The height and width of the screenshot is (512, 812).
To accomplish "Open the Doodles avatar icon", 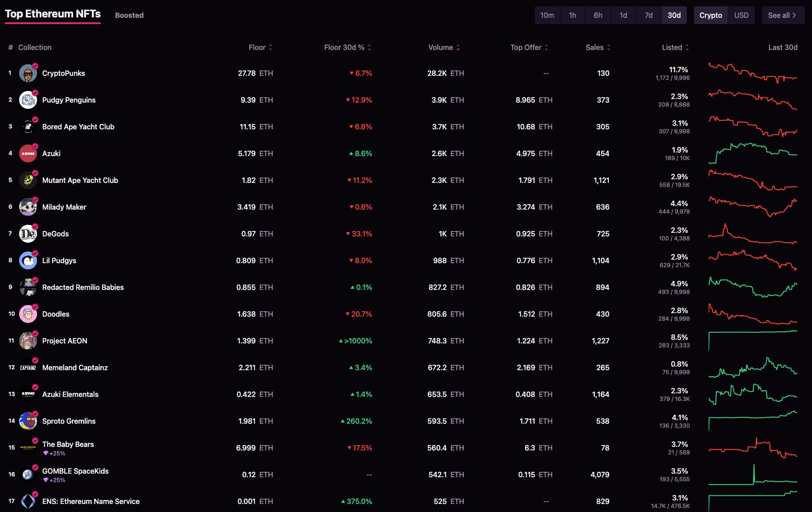I will click(x=28, y=314).
